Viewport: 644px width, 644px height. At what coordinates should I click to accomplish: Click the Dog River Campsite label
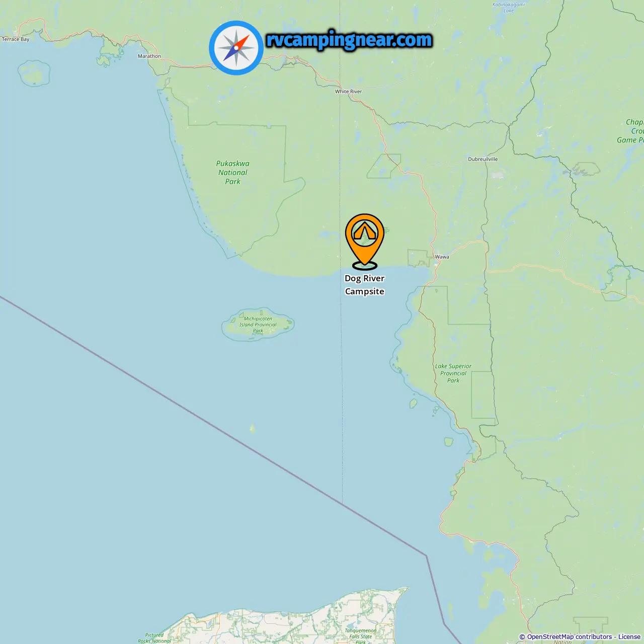click(x=364, y=285)
